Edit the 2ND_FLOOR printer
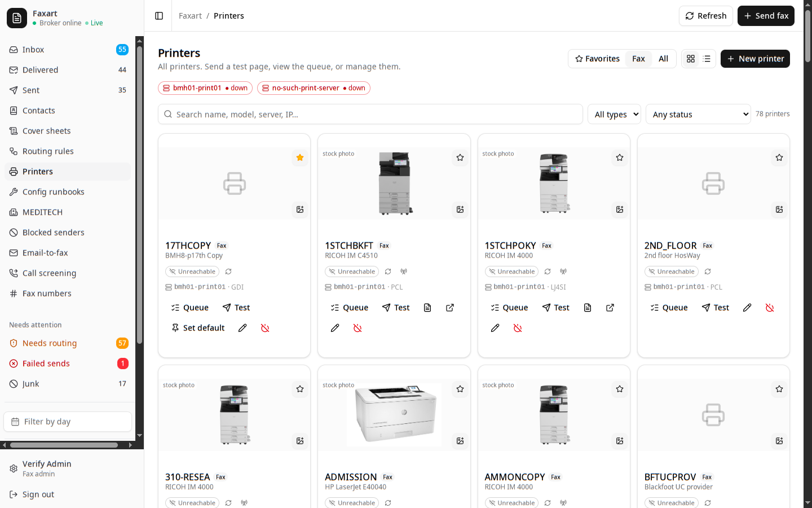The width and height of the screenshot is (812, 508). [747, 308]
